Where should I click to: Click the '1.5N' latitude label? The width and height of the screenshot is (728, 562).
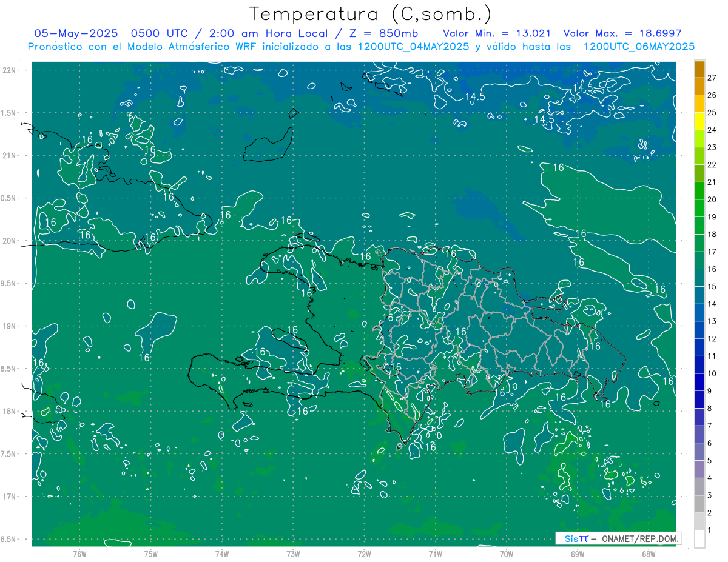pyautogui.click(x=8, y=113)
